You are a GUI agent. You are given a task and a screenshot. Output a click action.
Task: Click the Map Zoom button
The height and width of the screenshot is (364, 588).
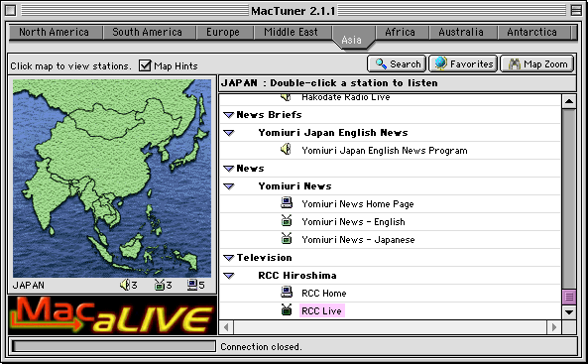click(537, 63)
